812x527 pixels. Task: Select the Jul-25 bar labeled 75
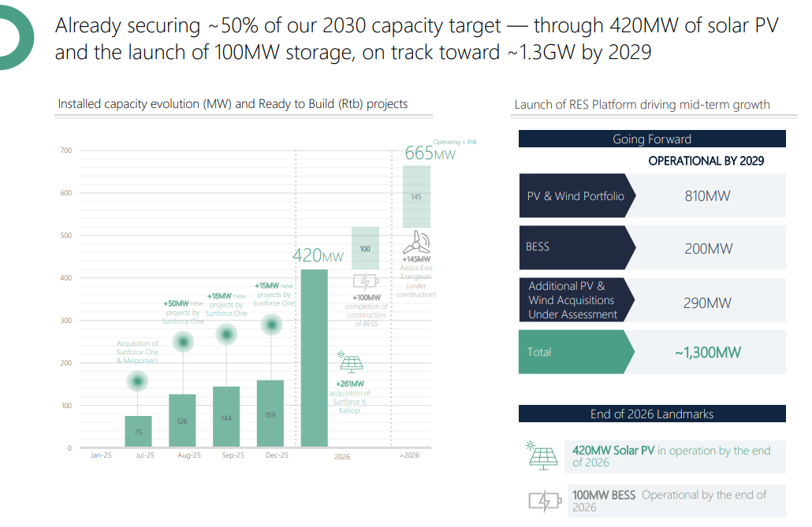139,432
